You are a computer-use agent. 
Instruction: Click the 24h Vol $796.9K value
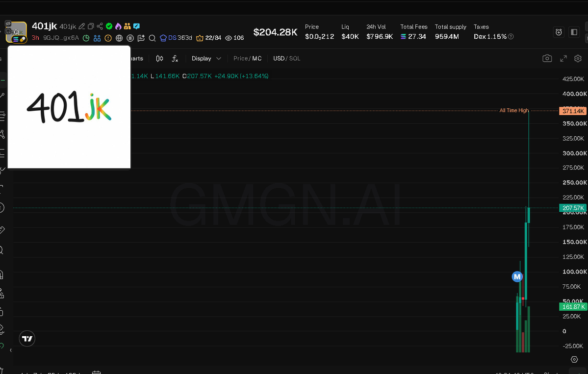pyautogui.click(x=380, y=37)
